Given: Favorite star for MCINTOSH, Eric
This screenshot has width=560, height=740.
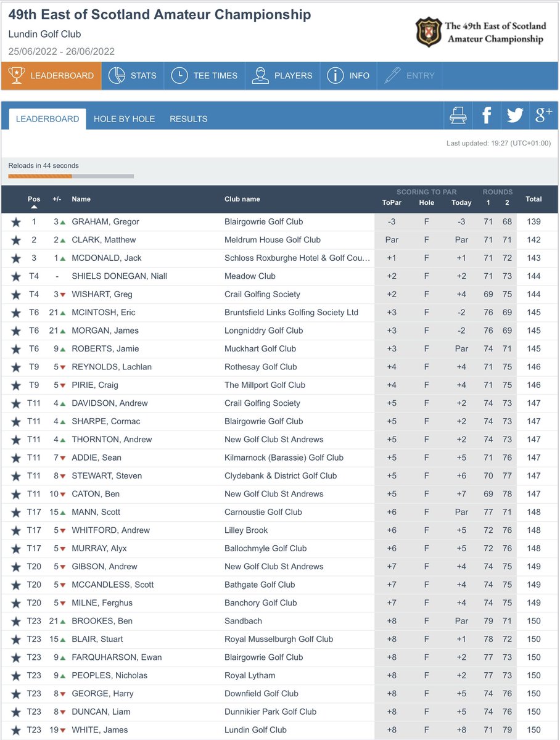Looking at the screenshot, I should tap(16, 313).
